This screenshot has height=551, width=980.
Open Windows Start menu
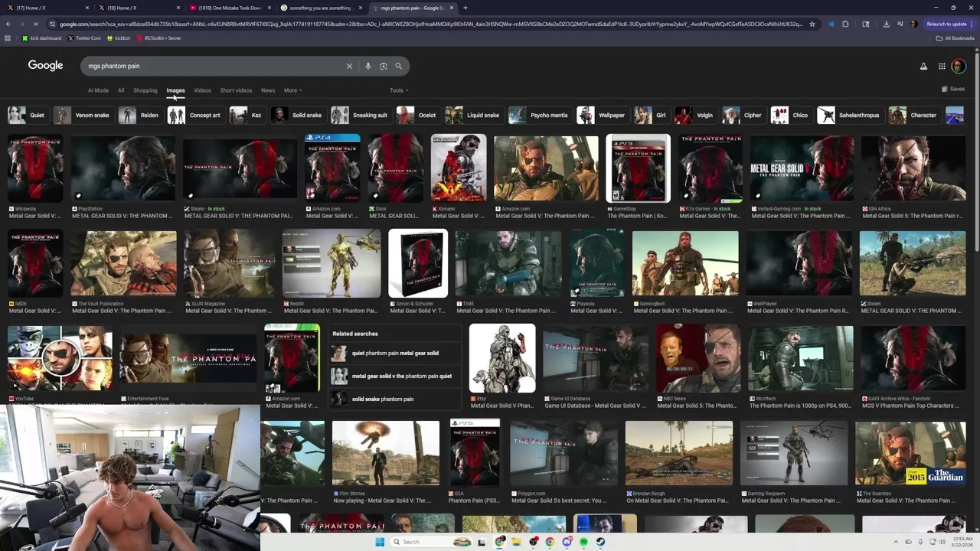click(x=380, y=542)
